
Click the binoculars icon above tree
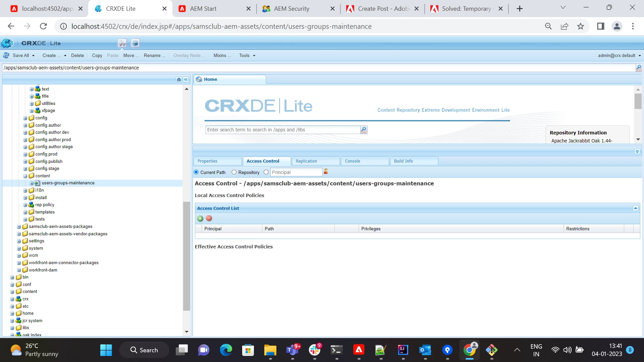coord(179,79)
